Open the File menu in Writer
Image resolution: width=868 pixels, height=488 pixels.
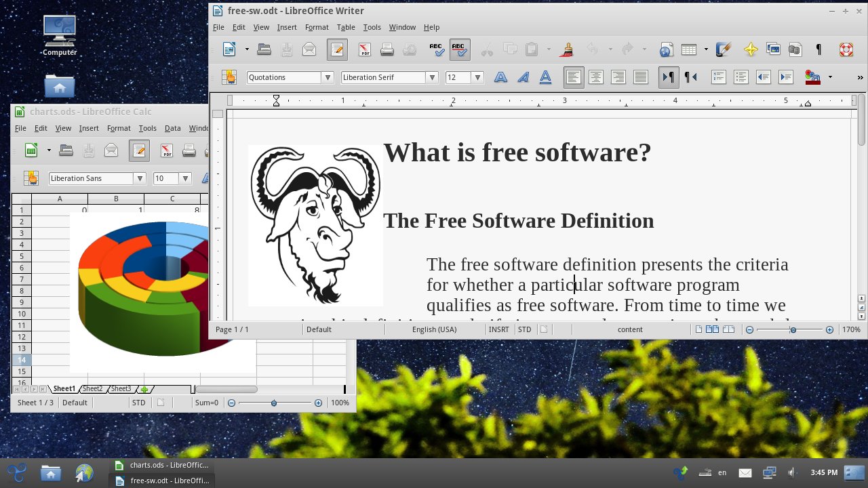click(218, 27)
